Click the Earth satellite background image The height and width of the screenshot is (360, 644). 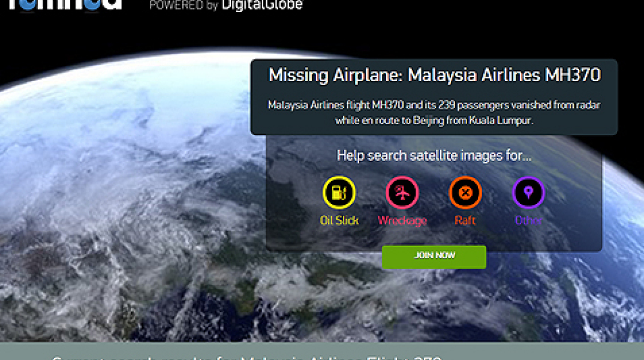[123, 205]
